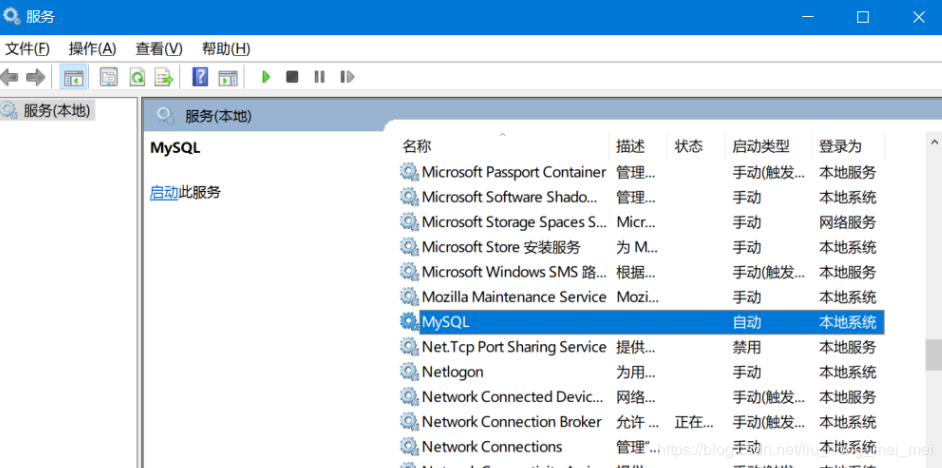
Task: Open the Properties toolbar icon
Action: [109, 77]
